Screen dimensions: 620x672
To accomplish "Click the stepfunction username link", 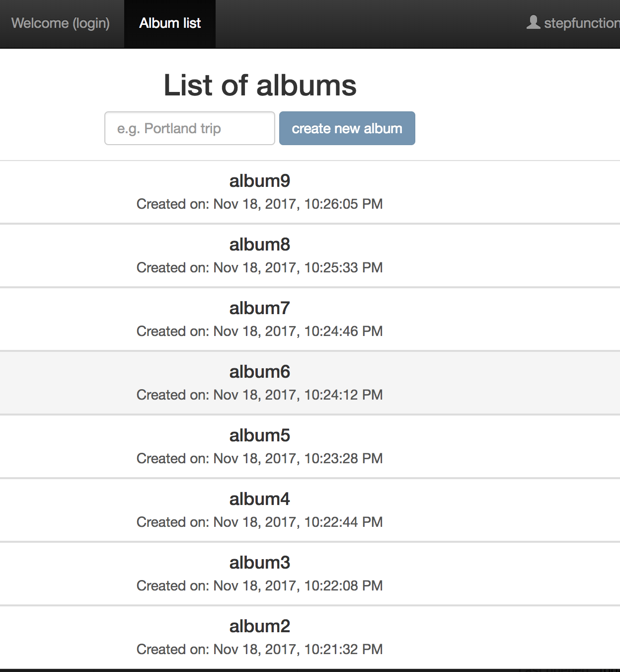I will tap(582, 23).
